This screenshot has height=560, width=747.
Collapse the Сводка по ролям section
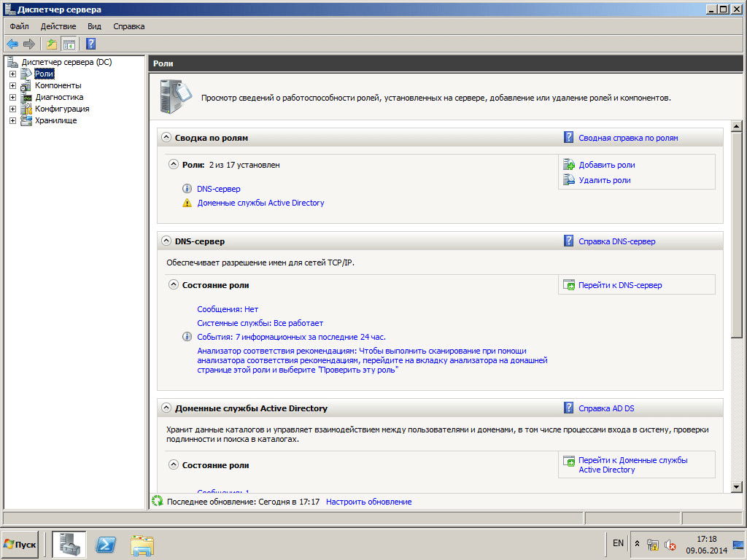coord(166,137)
